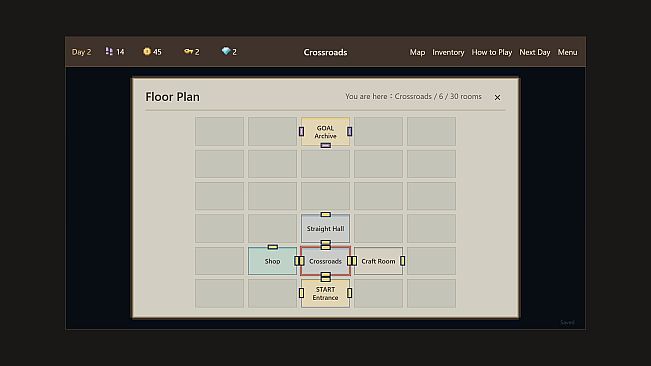The width and height of the screenshot is (651, 366).
Task: Open the Inventory menu
Action: (448, 52)
